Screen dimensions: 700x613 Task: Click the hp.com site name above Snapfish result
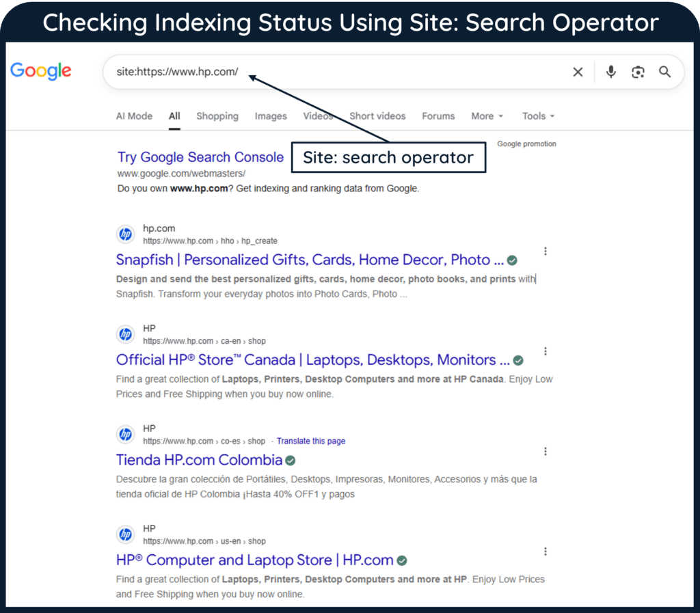(x=159, y=228)
